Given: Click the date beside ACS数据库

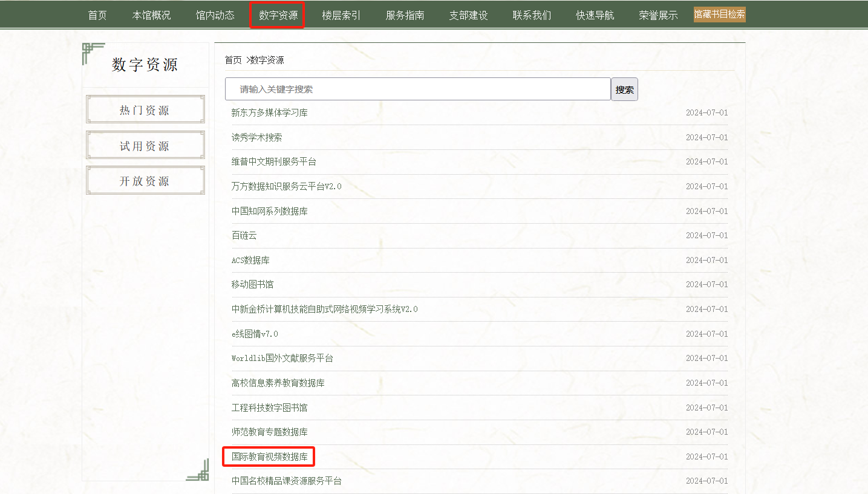Looking at the screenshot, I should (x=706, y=260).
